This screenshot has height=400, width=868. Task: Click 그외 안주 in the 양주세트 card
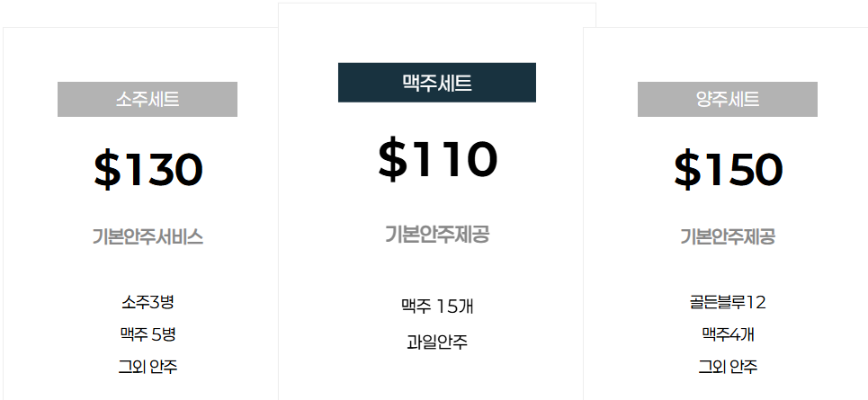[728, 367]
